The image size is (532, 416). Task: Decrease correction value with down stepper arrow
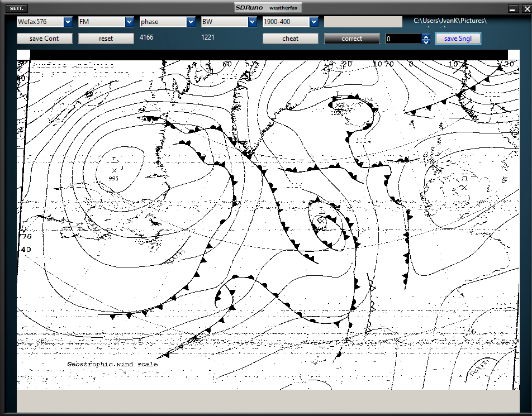coord(426,41)
